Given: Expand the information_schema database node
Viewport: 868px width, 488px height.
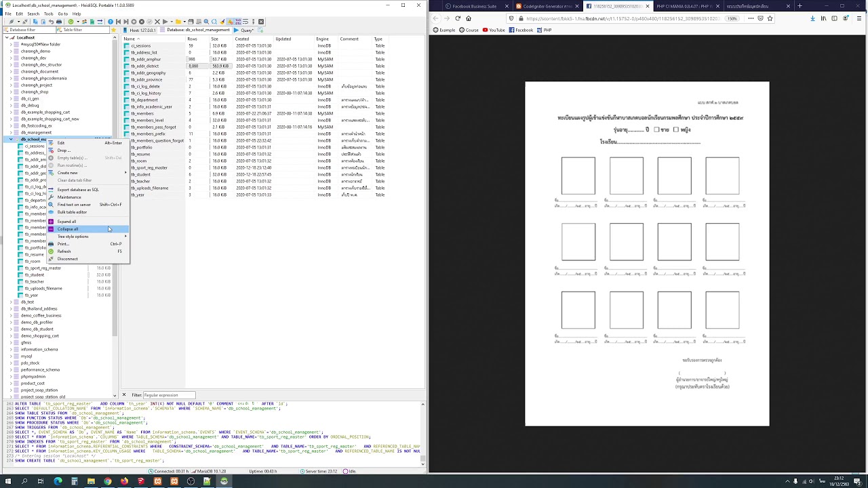Looking at the screenshot, I should [x=11, y=350].
